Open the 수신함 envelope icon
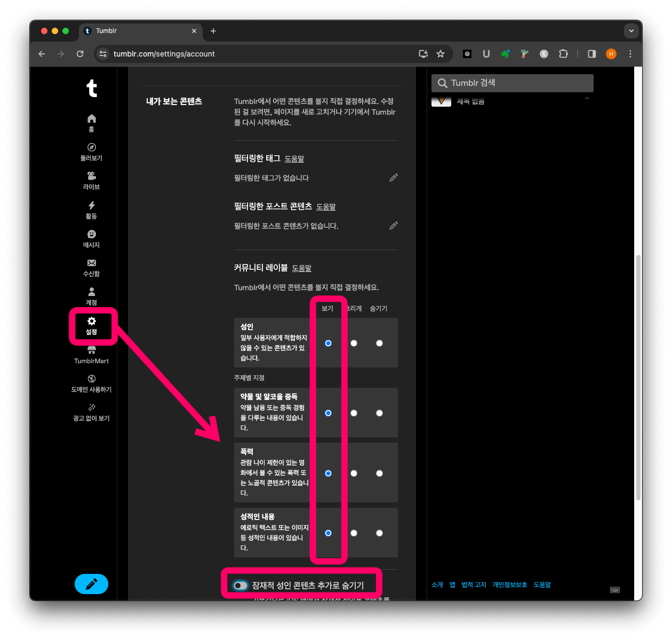672x640 pixels. click(91, 263)
